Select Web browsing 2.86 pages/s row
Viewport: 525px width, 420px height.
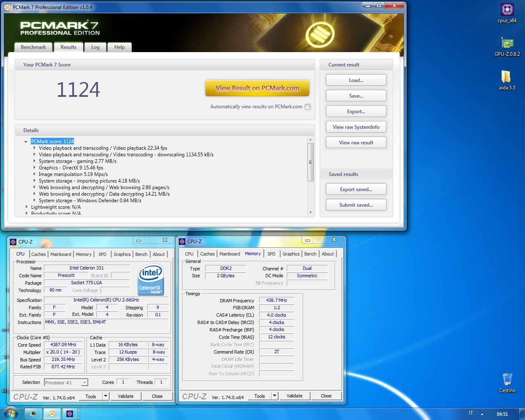[x=104, y=187]
